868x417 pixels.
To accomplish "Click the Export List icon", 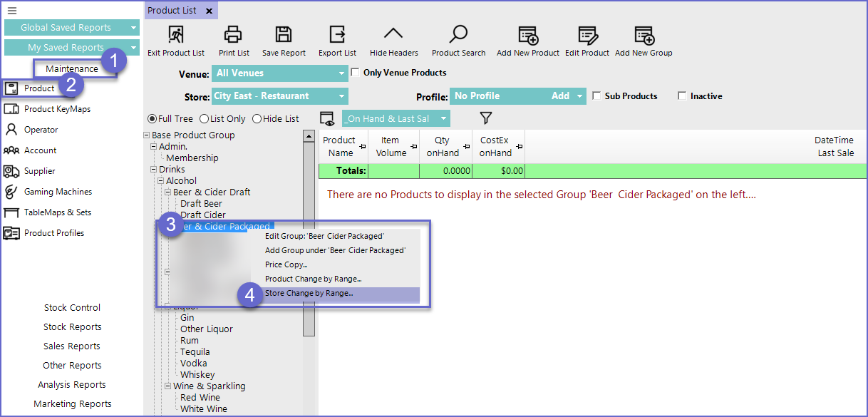I will 337,34.
